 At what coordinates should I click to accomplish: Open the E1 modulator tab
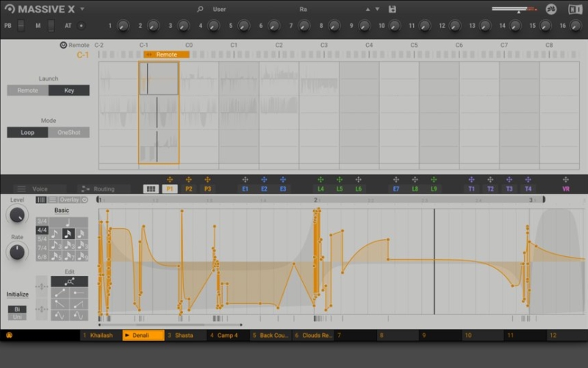(245, 189)
